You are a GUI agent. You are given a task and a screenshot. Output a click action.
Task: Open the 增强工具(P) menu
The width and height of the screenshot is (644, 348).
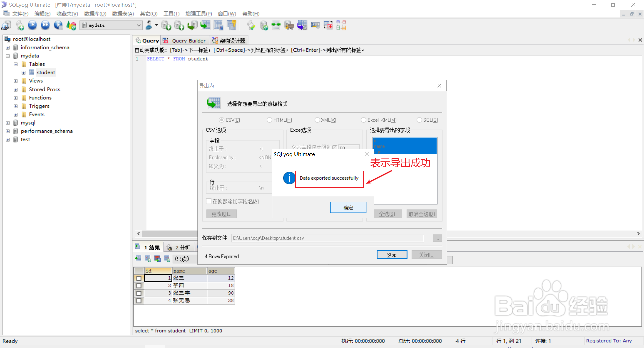[x=199, y=14]
